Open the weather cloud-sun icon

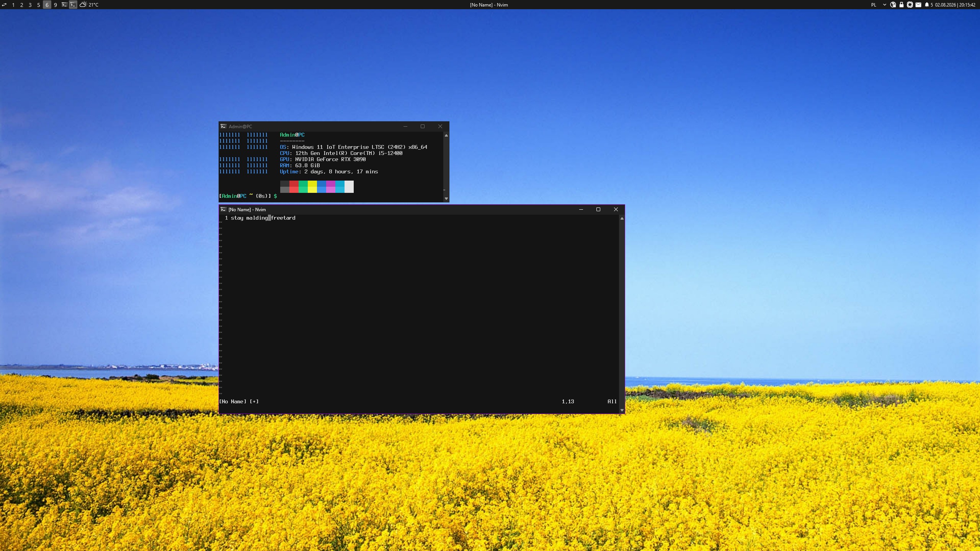coord(83,5)
